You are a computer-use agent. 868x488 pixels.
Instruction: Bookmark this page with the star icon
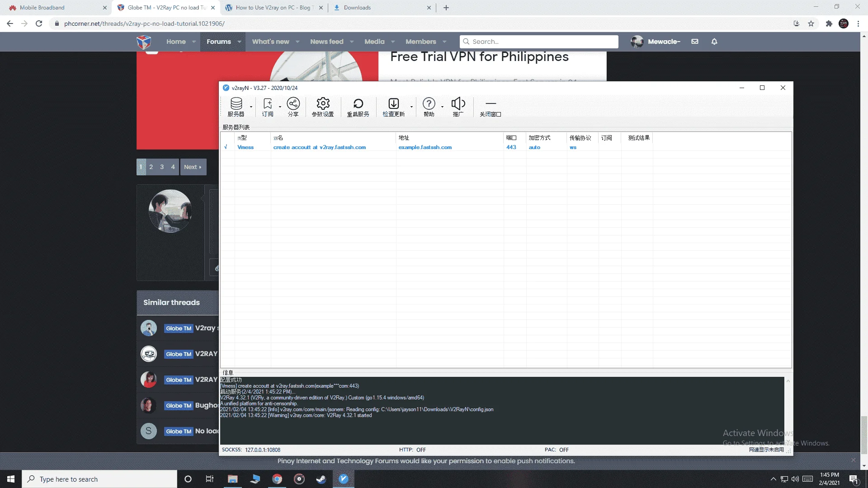(811, 23)
